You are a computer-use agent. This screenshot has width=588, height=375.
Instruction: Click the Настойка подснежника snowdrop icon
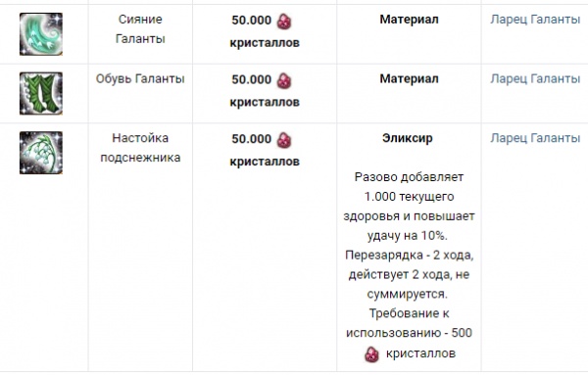pyautogui.click(x=41, y=153)
